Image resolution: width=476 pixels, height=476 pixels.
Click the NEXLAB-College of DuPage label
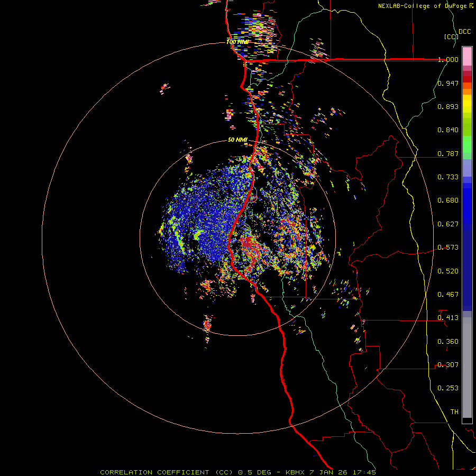click(422, 6)
